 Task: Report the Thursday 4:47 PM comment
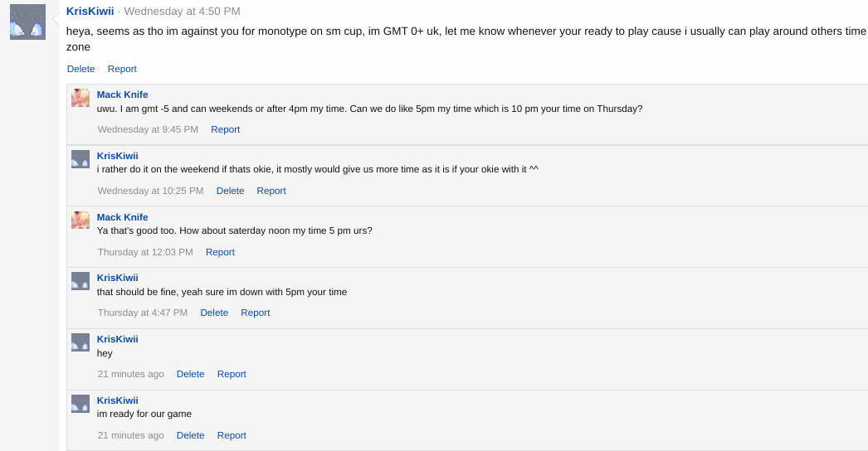pos(256,313)
